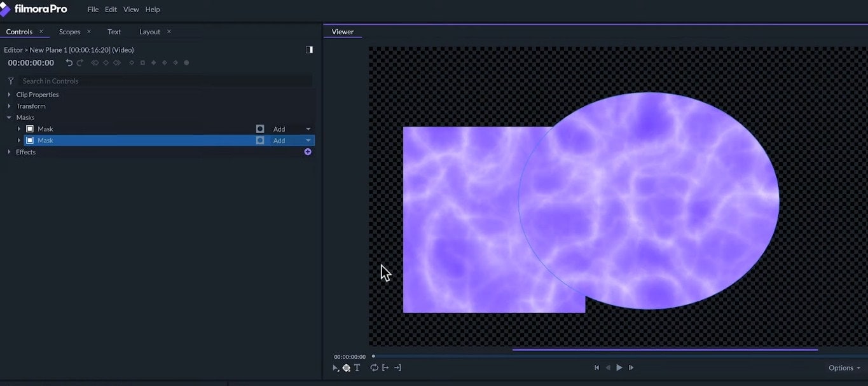
Task: Click the Viewer timecode display
Action: [x=350, y=357]
